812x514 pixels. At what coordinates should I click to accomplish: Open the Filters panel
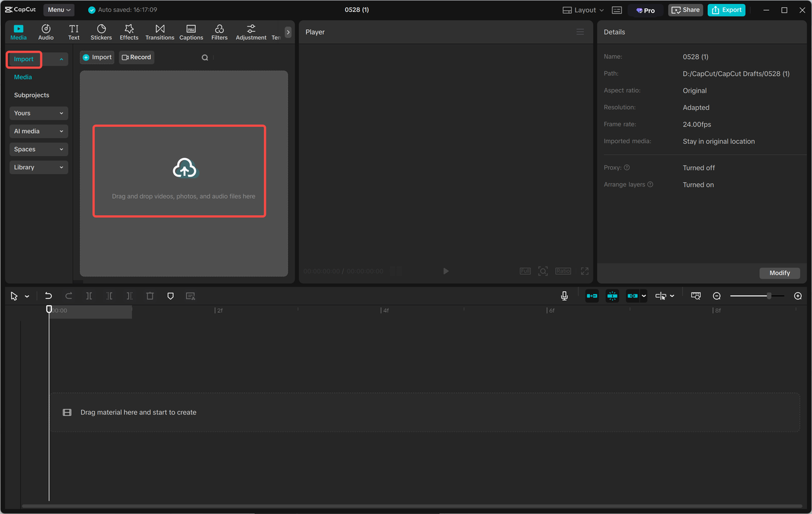pos(219,32)
